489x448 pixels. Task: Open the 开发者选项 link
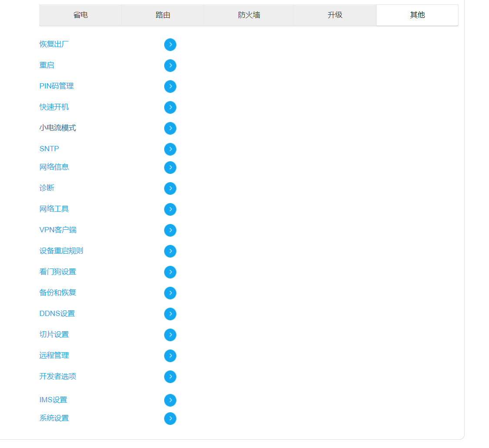pos(58,376)
